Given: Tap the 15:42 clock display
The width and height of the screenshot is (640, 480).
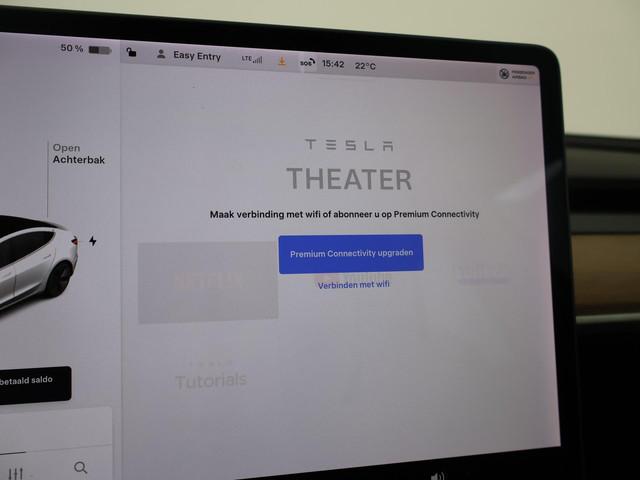Looking at the screenshot, I should [x=333, y=64].
